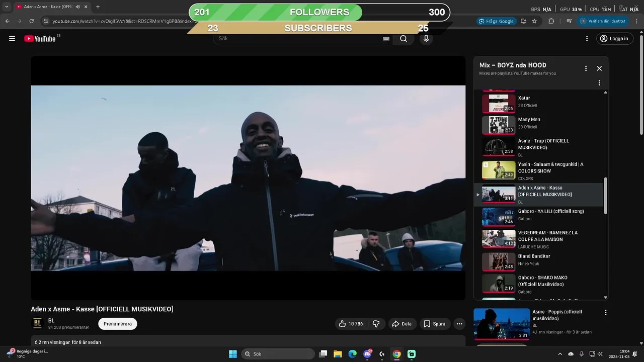Image resolution: width=644 pixels, height=362 pixels.
Task: Bookmark this page with star
Action: click(x=534, y=21)
